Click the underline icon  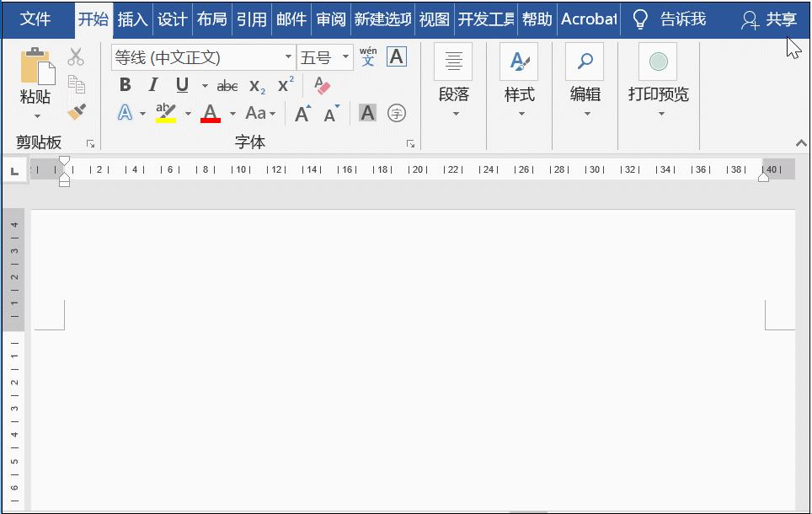pos(181,84)
